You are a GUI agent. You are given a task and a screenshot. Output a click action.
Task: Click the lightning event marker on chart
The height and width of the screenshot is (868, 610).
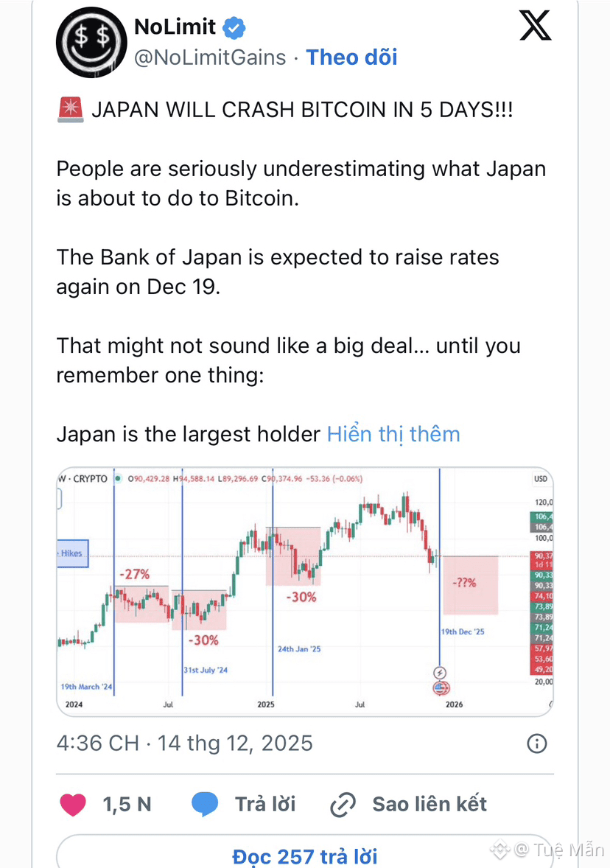click(x=440, y=673)
